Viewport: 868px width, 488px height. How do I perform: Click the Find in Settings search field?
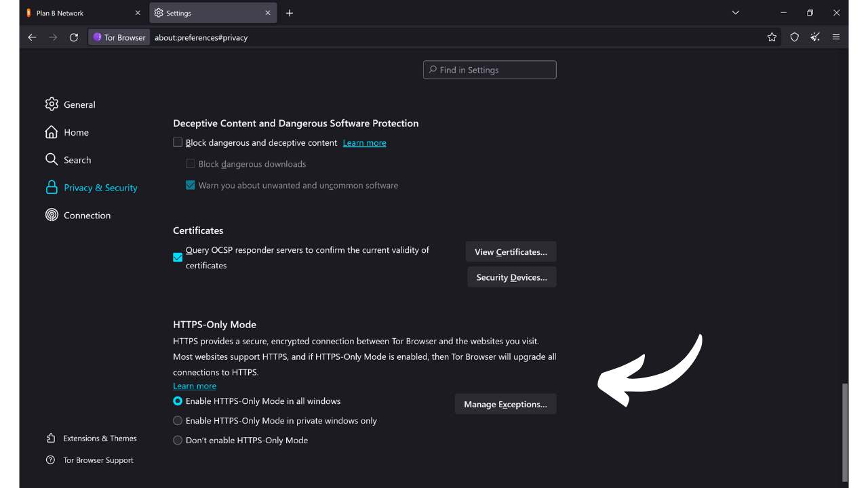[489, 69]
